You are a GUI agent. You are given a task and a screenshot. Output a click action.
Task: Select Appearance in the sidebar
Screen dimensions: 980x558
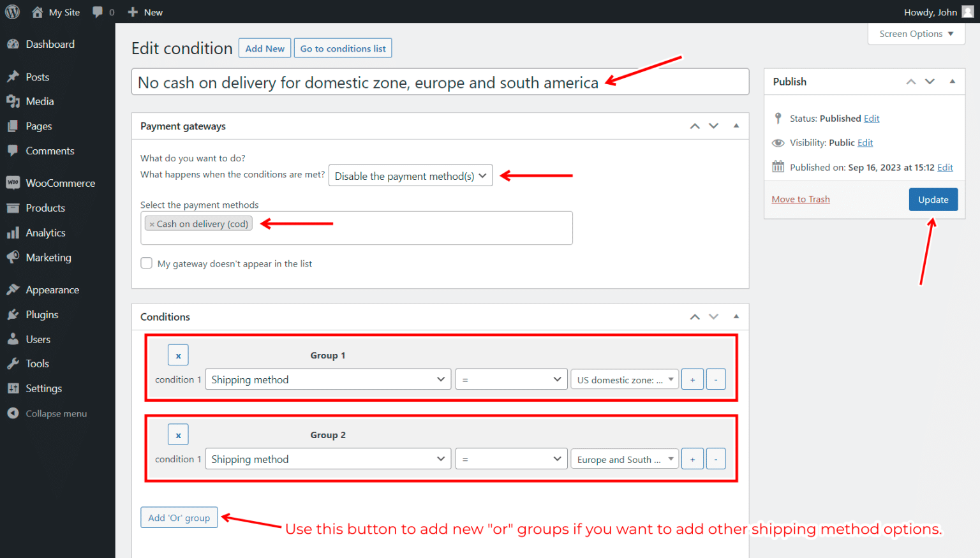51,289
